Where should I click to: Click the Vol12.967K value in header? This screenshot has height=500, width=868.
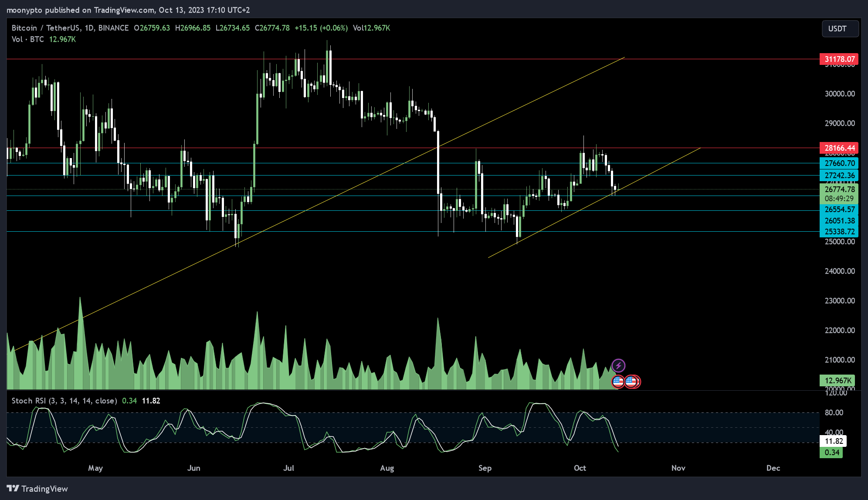pyautogui.click(x=372, y=28)
